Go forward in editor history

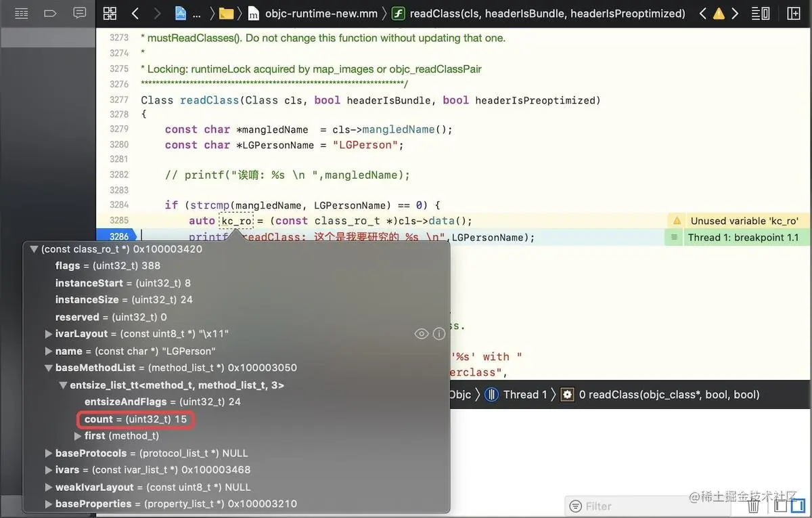click(x=157, y=13)
